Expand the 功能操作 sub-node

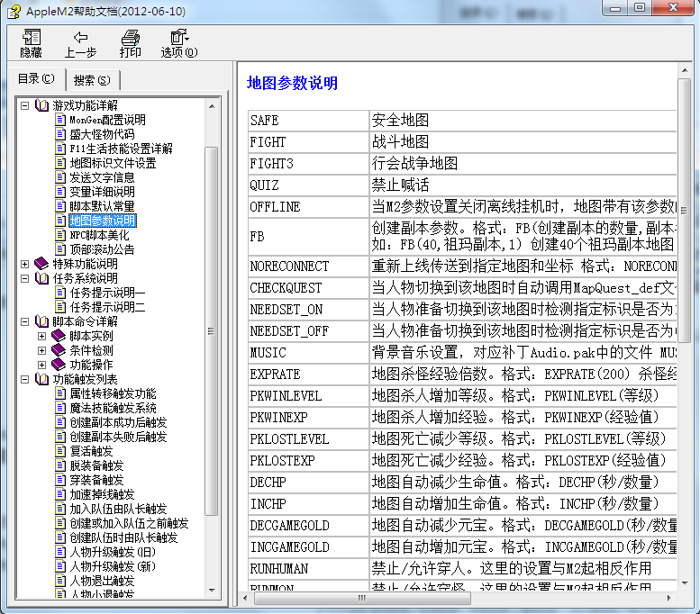[x=42, y=365]
